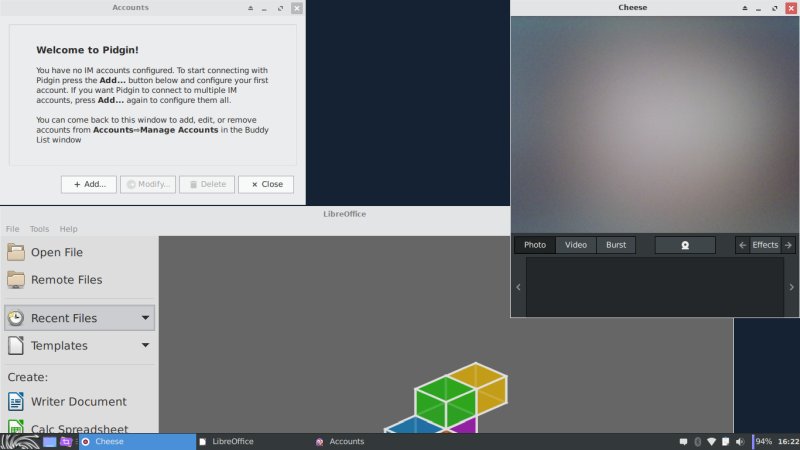Open the taskbar start menu logo
This screenshot has height=450, width=800.
(20, 442)
